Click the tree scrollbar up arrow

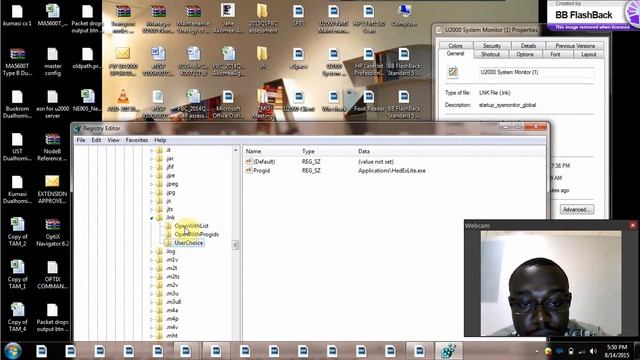click(x=235, y=150)
